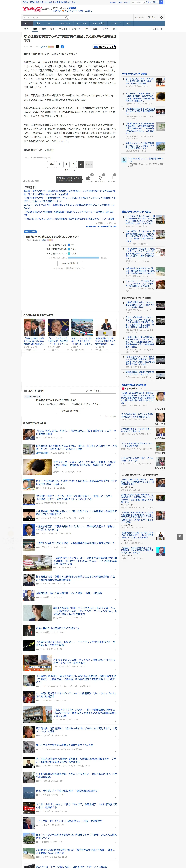The height and width of the screenshot is (868, 186).
Task: React with わかりやすい lightbulb icon
Action: [x=100, y=178]
